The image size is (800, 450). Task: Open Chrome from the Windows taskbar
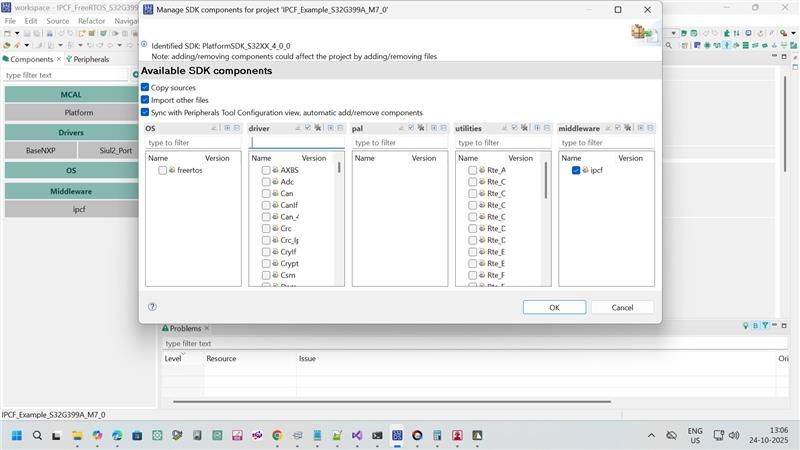tap(277, 435)
